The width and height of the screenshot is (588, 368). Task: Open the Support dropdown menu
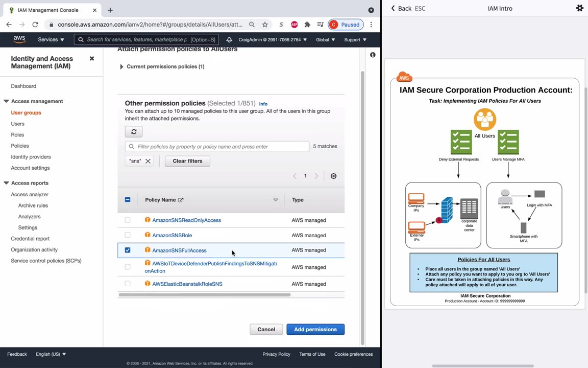tap(355, 39)
